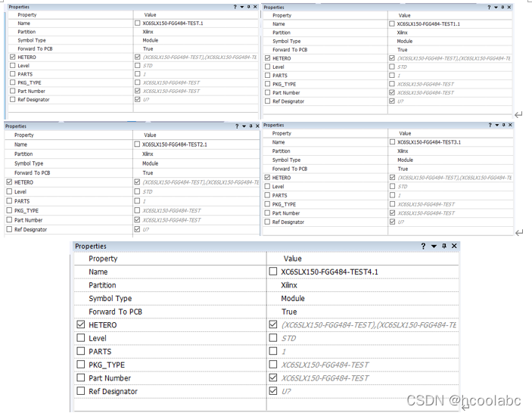Close the TEST2.1 Properties panel

257,126
